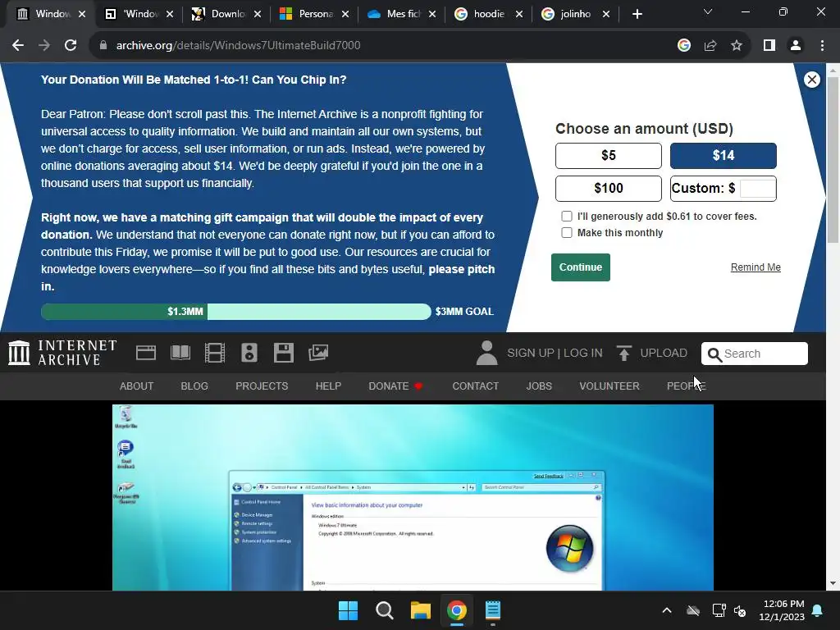The image size is (840, 630).
Task: Open the Audio speaker icon
Action: click(249, 353)
